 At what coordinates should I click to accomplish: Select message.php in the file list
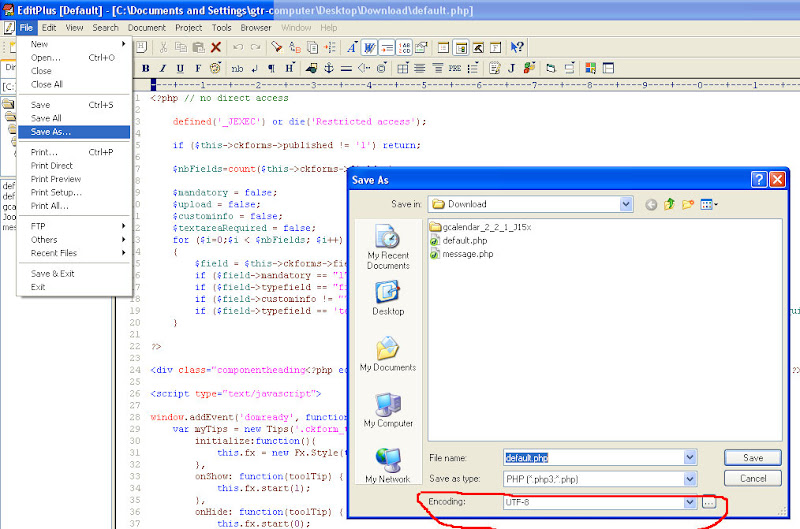pyautogui.click(x=462, y=254)
